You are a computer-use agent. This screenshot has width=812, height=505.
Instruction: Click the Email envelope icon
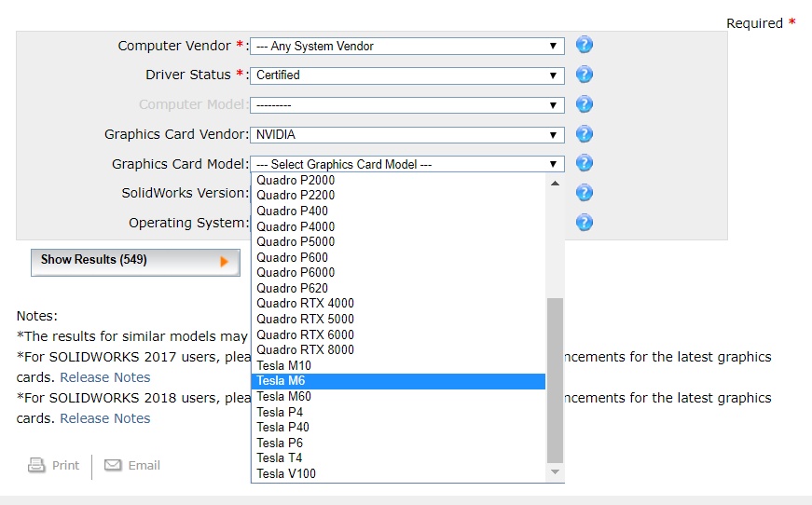click(113, 465)
